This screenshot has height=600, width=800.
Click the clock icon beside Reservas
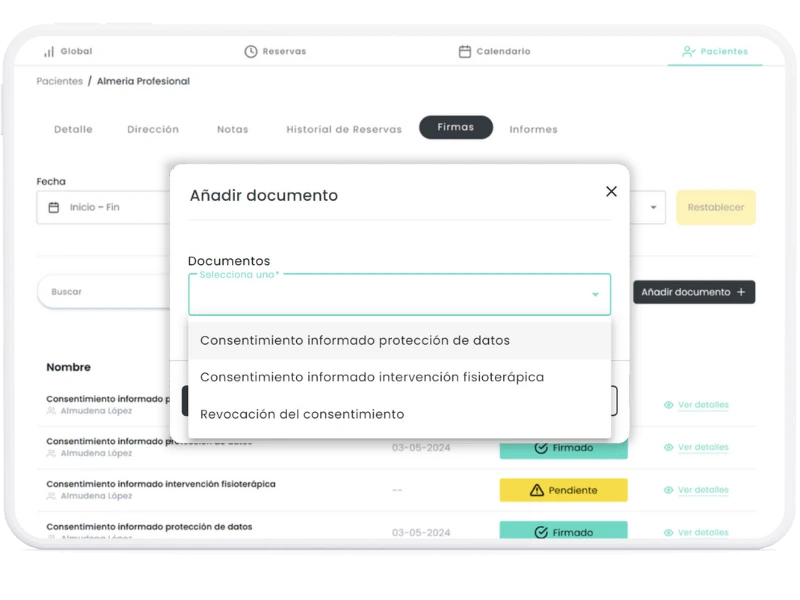click(251, 52)
